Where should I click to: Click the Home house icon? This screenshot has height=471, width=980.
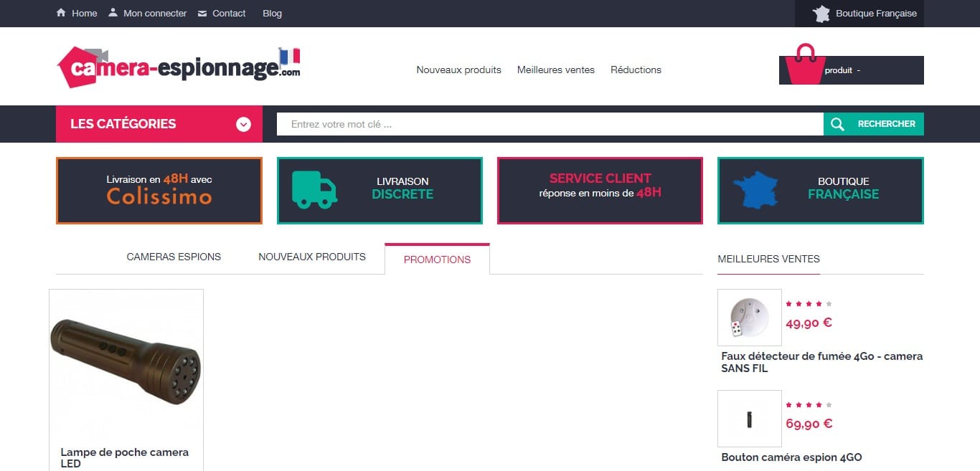click(61, 13)
